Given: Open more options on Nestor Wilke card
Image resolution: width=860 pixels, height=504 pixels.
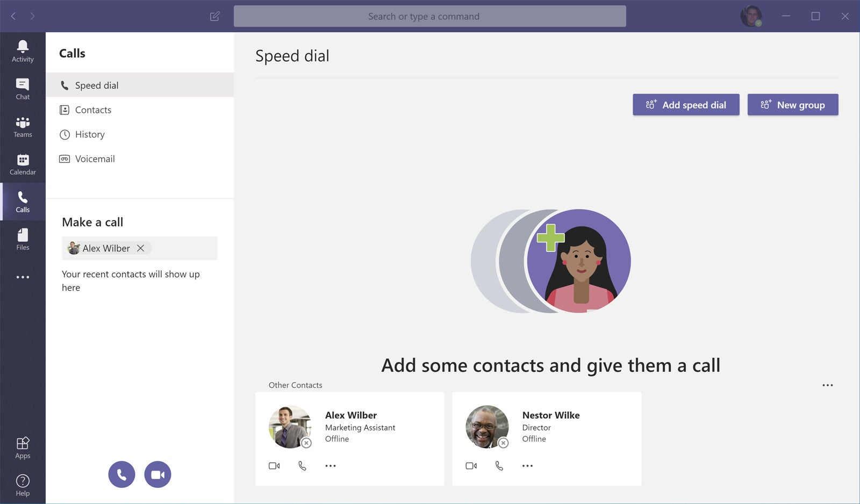Looking at the screenshot, I should coord(527,466).
